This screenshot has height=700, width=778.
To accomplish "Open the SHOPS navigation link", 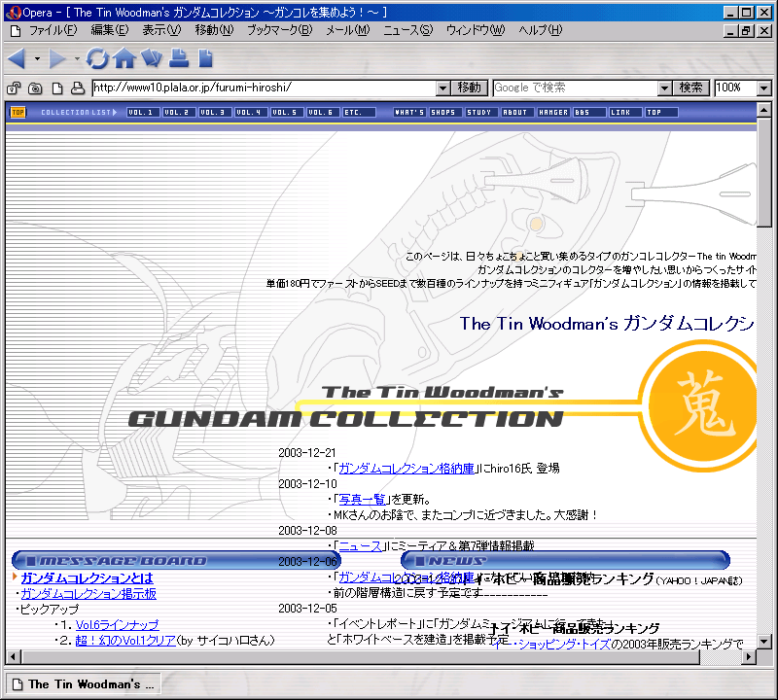I will pyautogui.click(x=445, y=113).
